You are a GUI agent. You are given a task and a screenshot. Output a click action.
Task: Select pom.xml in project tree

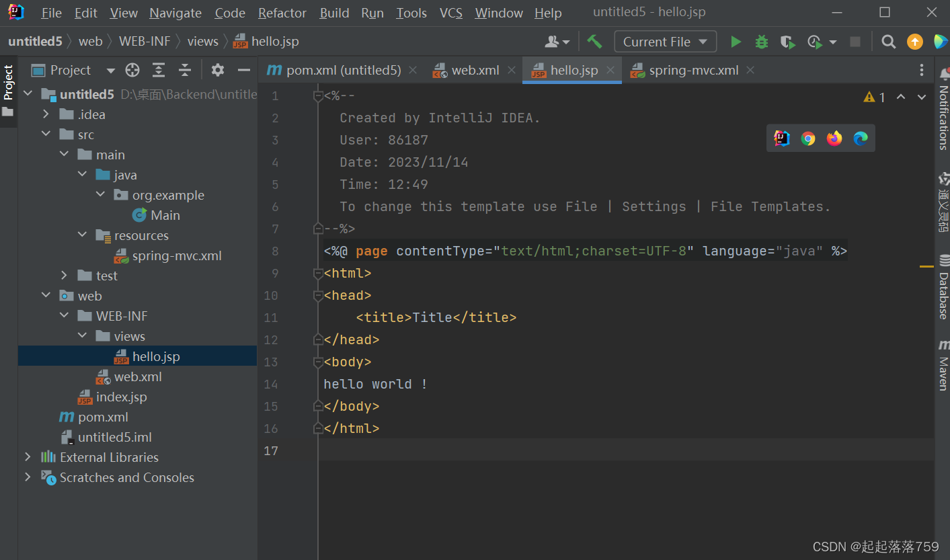(x=93, y=417)
